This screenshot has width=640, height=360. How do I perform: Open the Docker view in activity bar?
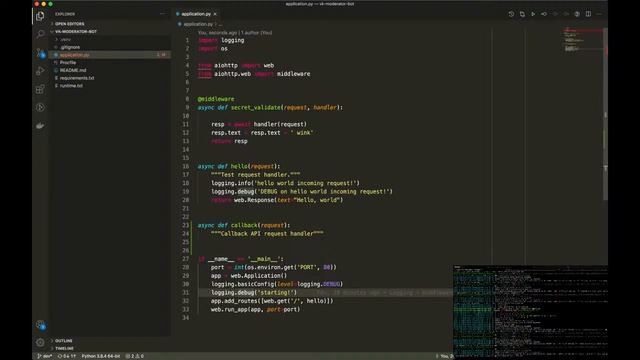40,126
